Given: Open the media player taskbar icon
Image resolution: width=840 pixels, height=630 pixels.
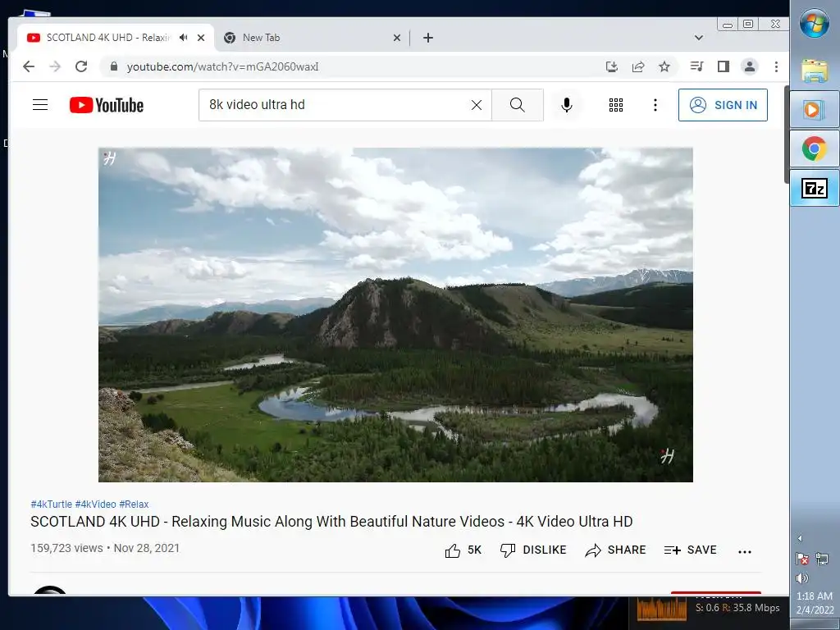Looking at the screenshot, I should 815,110.
